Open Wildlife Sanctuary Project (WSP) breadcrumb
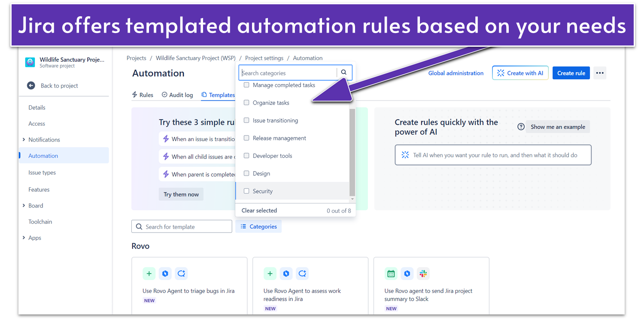Viewport: 644px width, 320px height. click(196, 58)
